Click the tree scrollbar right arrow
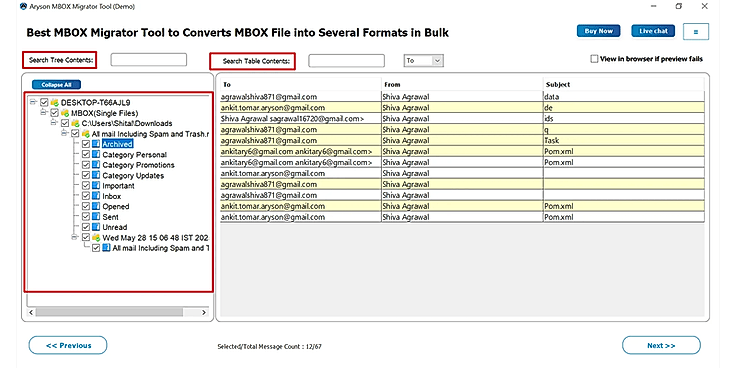Screen dimensions: 736x368 tap(204, 312)
